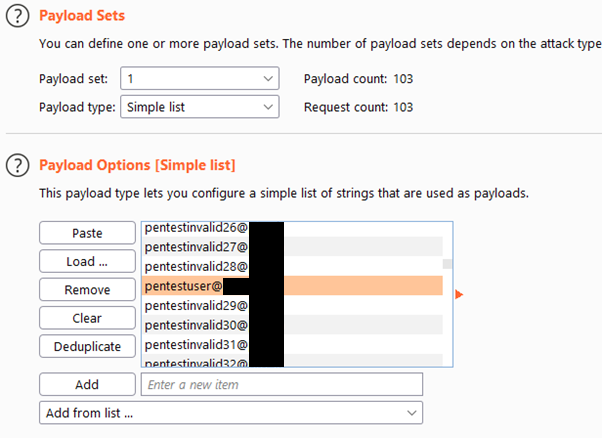The height and width of the screenshot is (438, 602).
Task: Focus the Enter a new item field
Action: (x=282, y=384)
